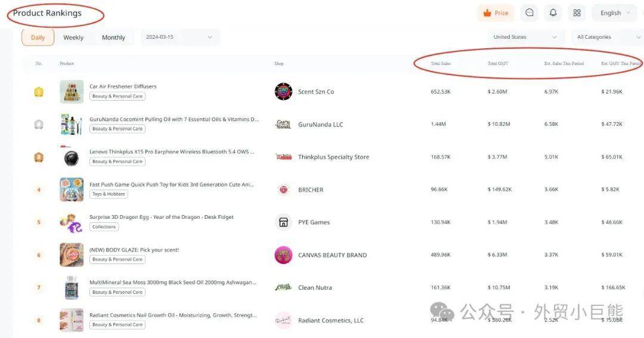Open Radiant Cosmetics Nail Growth Oil thumbnail
Image resolution: width=644 pixels, height=338 pixels.
tap(72, 320)
